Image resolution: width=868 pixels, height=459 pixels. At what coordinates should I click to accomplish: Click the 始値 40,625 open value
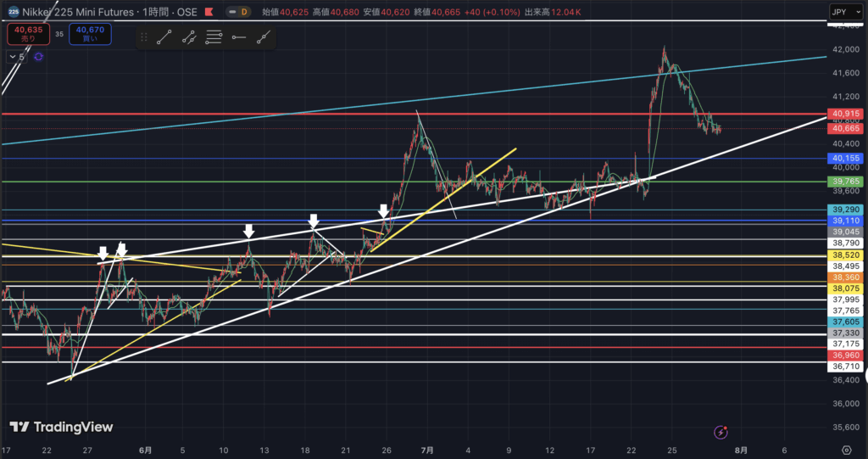pyautogui.click(x=285, y=12)
